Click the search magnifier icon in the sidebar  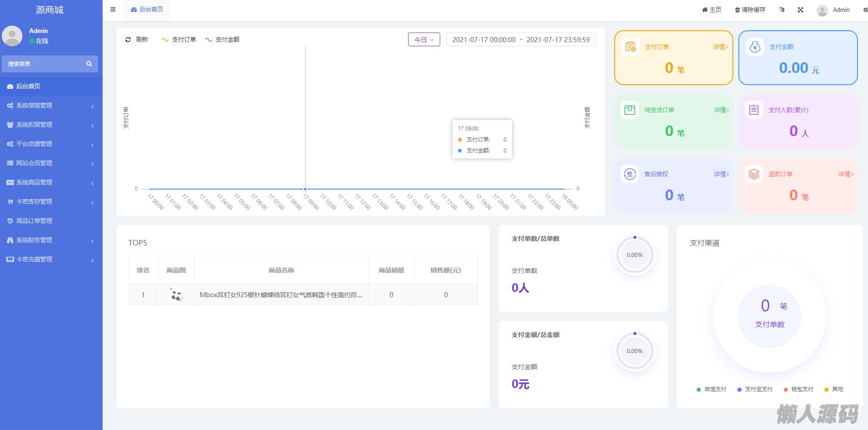pyautogui.click(x=89, y=64)
